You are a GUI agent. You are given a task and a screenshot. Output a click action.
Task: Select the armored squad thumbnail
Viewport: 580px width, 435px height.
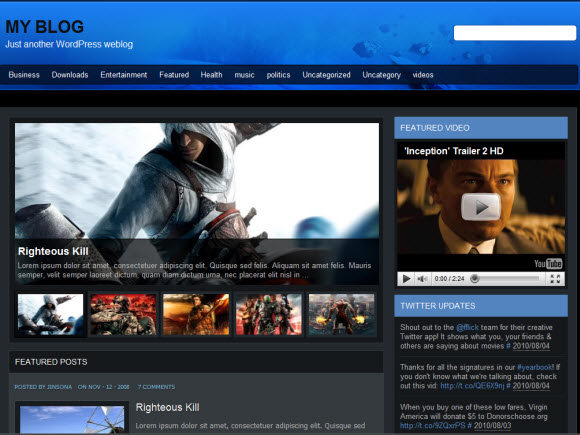pyautogui.click(x=269, y=314)
